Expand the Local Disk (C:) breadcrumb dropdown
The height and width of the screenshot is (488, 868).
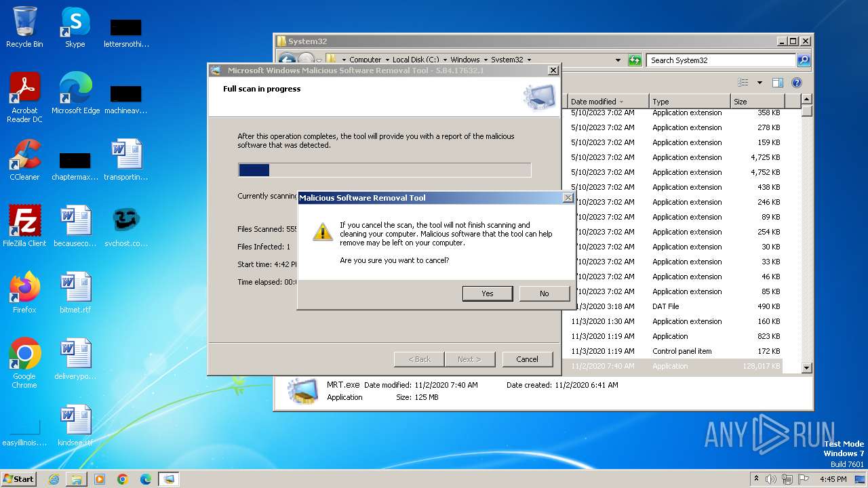point(445,60)
